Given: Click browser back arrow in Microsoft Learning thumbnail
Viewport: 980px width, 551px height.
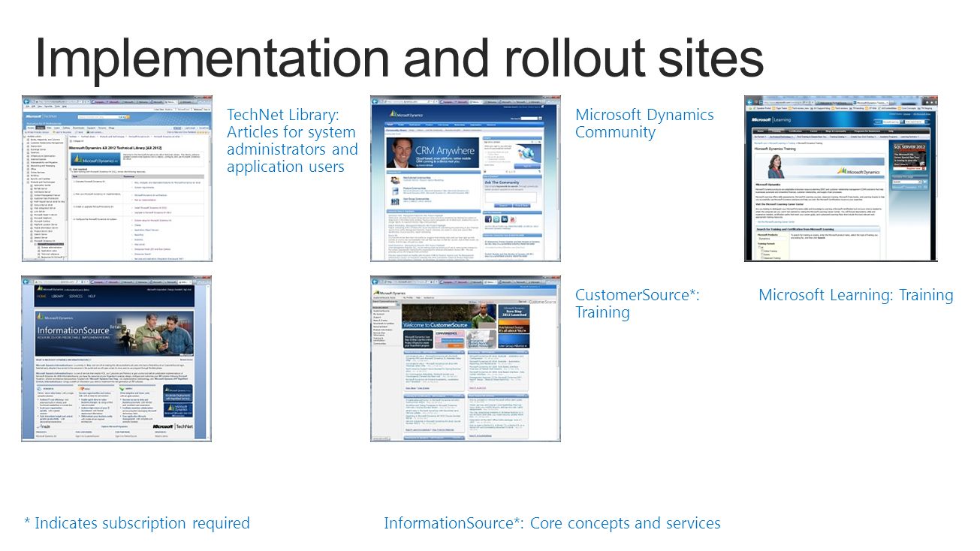Looking at the screenshot, I should [x=749, y=103].
